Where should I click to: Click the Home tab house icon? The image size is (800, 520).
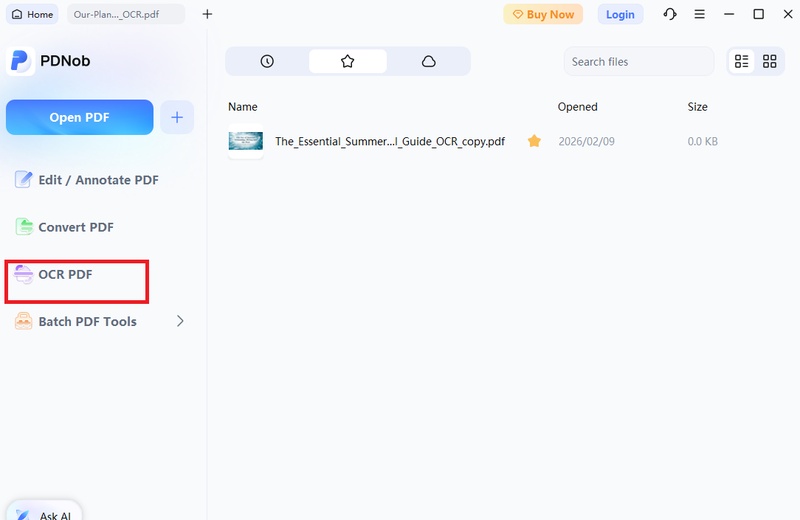(17, 14)
